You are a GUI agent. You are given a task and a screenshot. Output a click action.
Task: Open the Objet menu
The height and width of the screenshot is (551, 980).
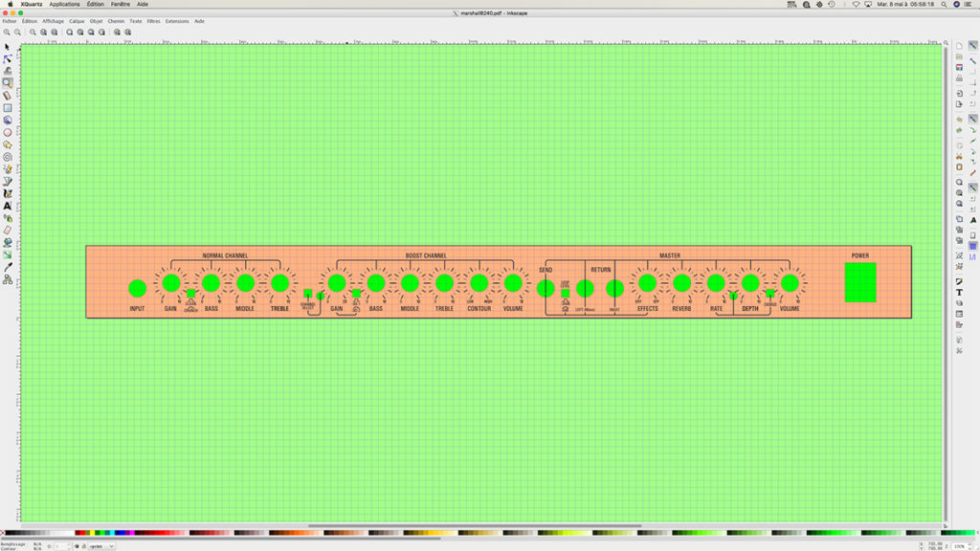[96, 21]
